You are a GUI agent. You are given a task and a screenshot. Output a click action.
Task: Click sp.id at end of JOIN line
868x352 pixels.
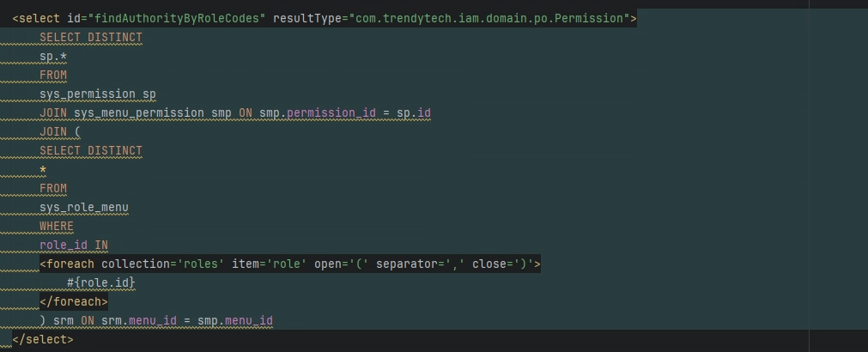pyautogui.click(x=413, y=112)
